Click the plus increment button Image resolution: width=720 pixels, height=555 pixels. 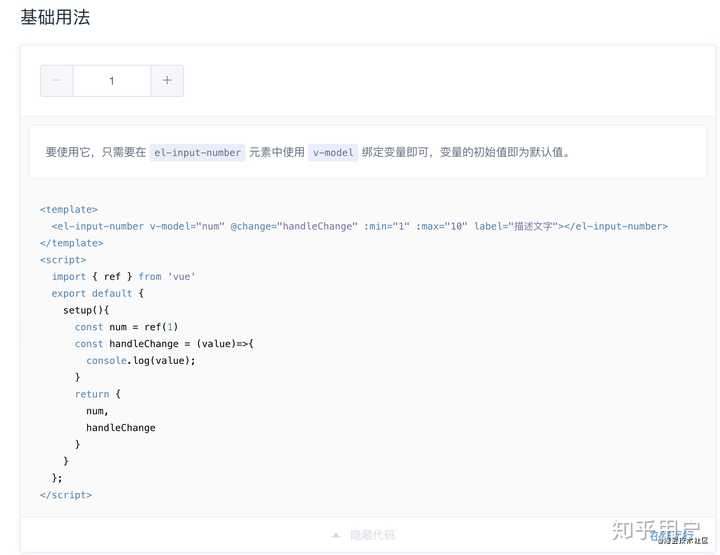click(167, 81)
